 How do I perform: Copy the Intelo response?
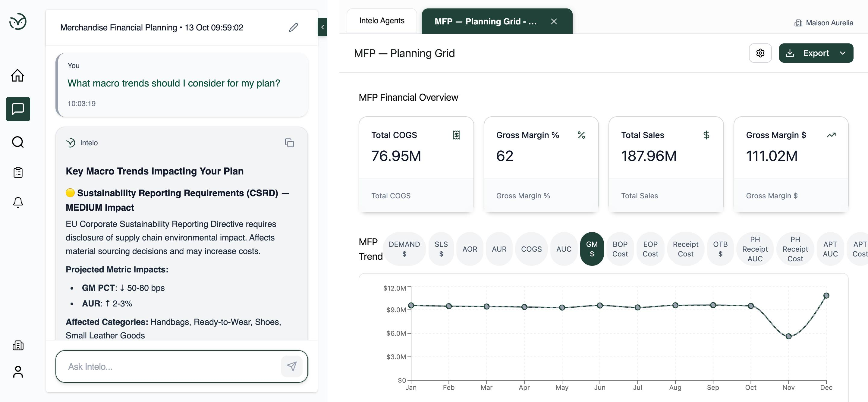(x=289, y=143)
